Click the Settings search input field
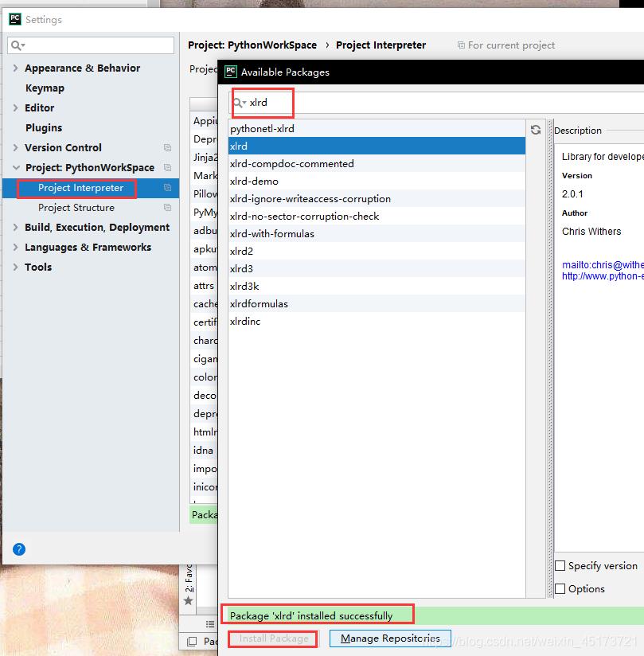 [x=91, y=45]
